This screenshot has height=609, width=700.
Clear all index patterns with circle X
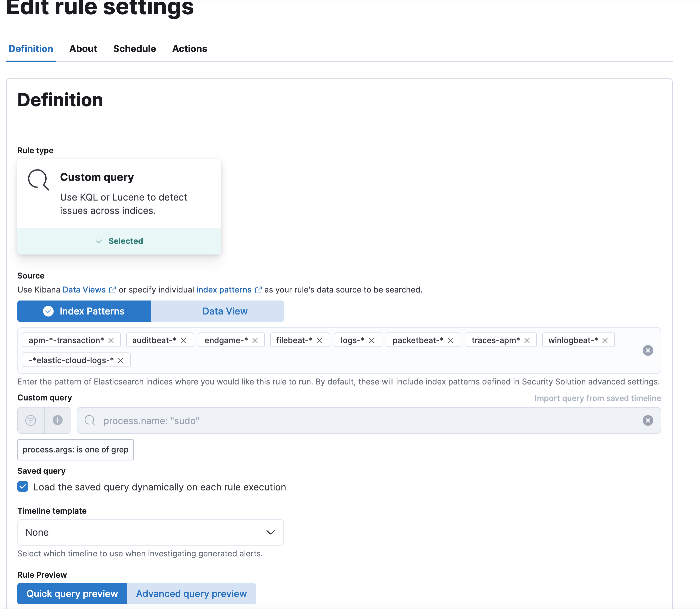click(648, 350)
